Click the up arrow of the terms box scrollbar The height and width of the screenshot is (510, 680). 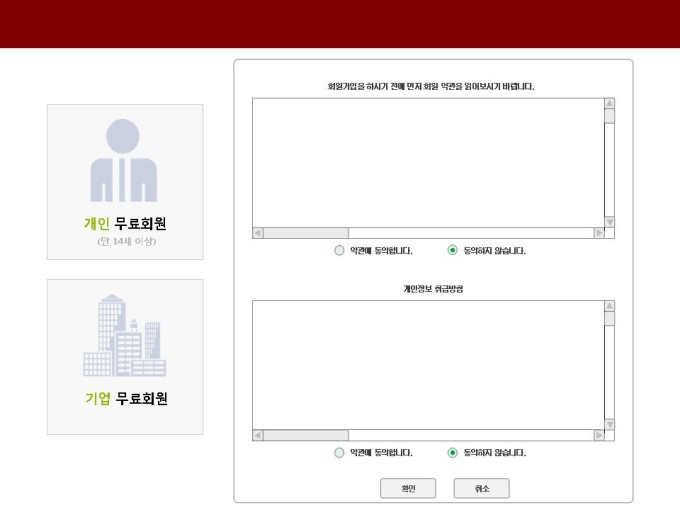pyautogui.click(x=609, y=103)
